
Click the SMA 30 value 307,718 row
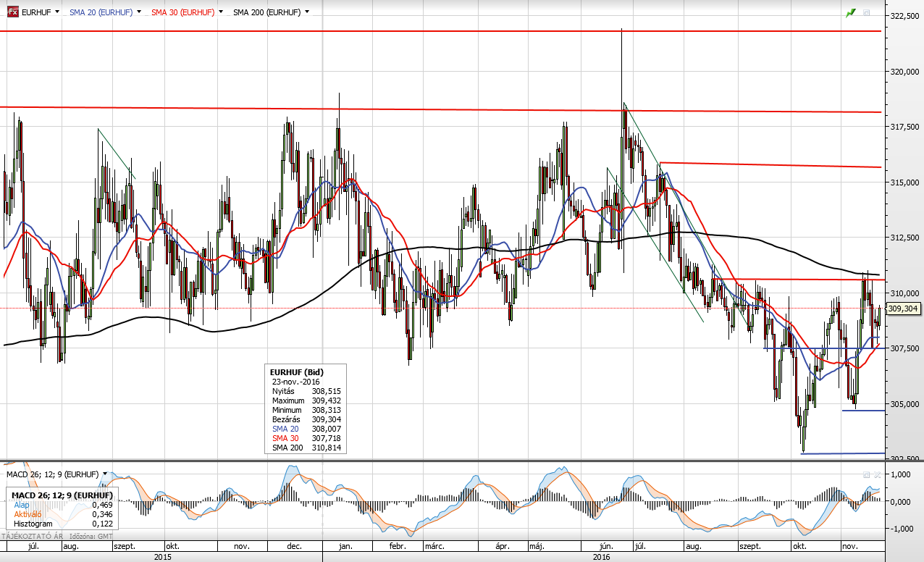pyautogui.click(x=306, y=438)
